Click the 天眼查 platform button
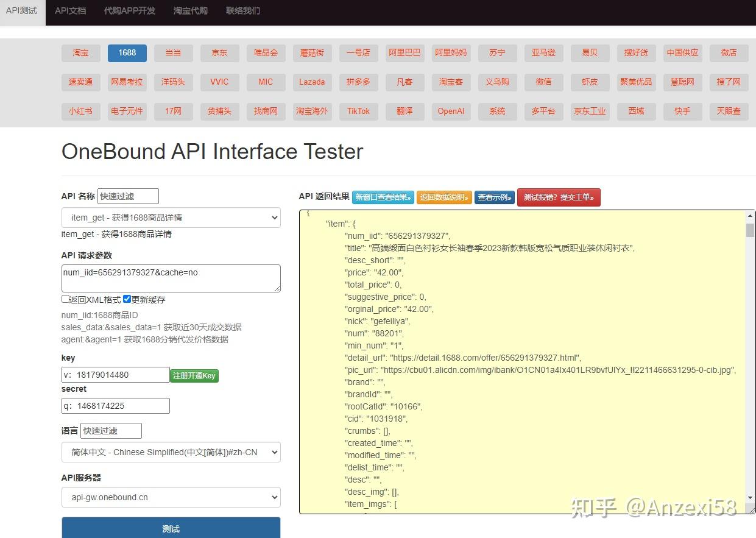Image resolution: width=756 pixels, height=538 pixels. [x=729, y=111]
